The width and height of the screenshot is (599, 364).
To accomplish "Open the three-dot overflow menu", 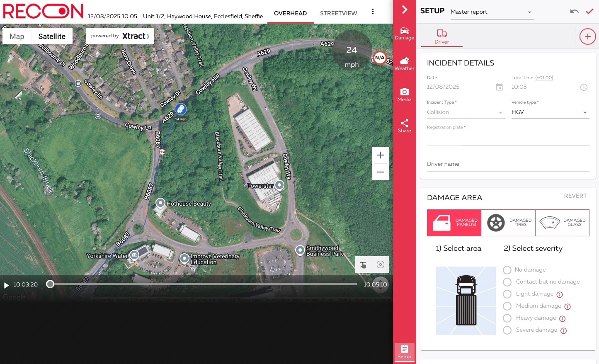I will coord(373,12).
